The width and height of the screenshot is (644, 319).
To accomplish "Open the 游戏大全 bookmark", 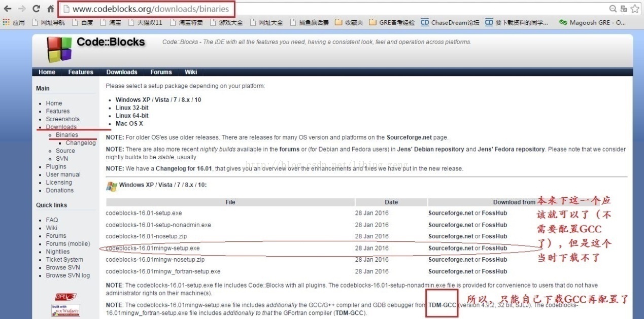I will (x=226, y=22).
